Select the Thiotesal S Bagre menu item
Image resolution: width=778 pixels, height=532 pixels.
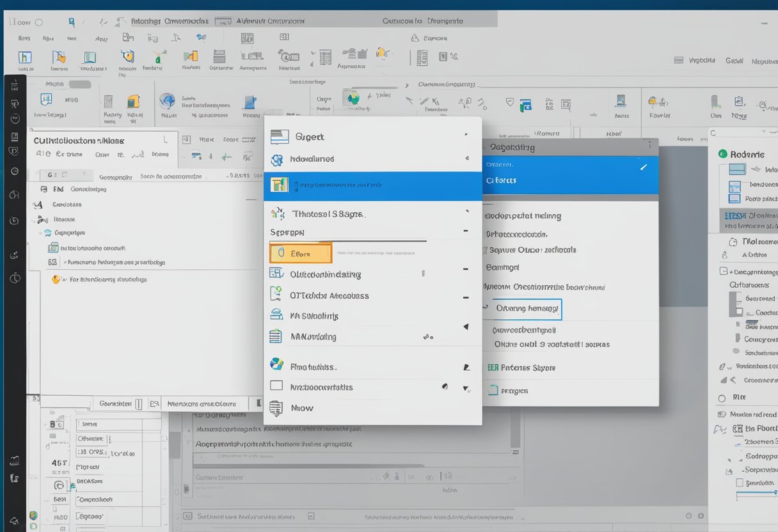(x=328, y=214)
